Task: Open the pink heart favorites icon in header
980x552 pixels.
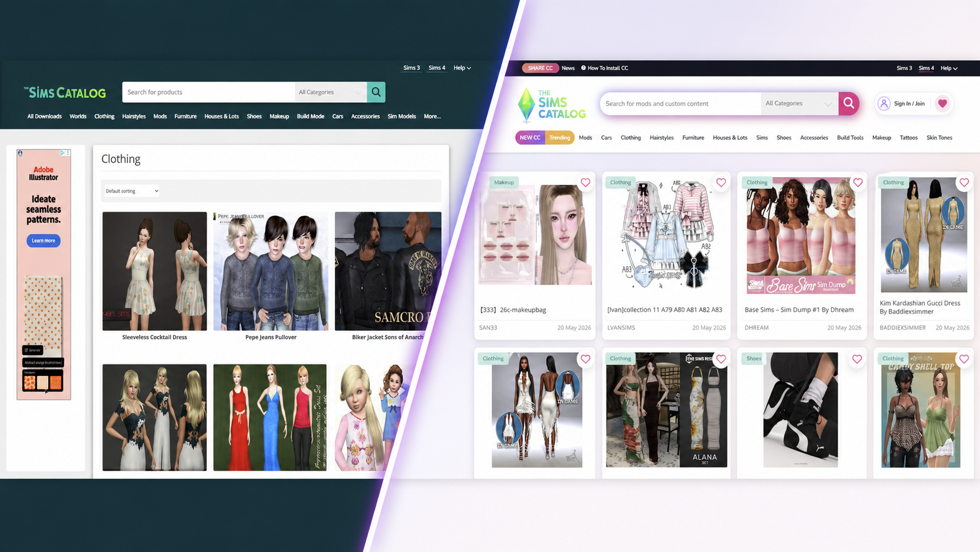Action: [x=942, y=103]
